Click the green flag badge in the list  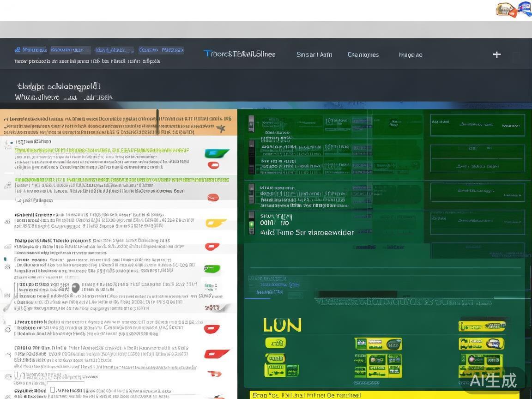coord(212,268)
